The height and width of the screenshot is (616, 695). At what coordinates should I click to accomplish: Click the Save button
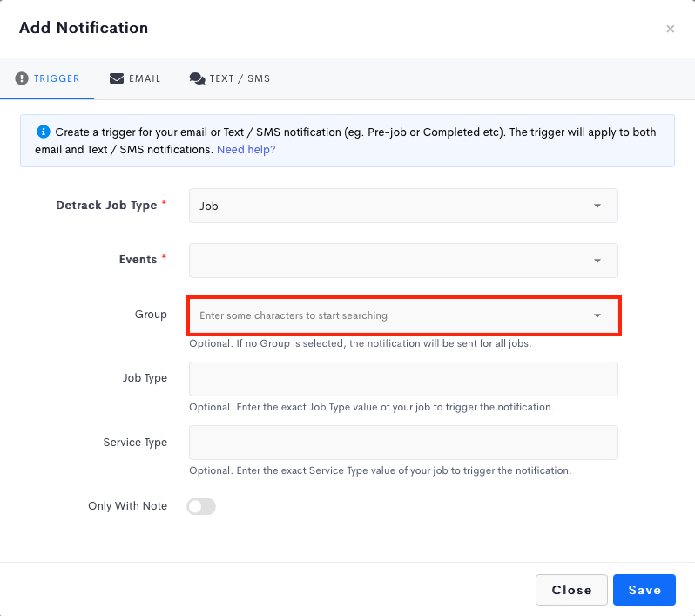[644, 590]
